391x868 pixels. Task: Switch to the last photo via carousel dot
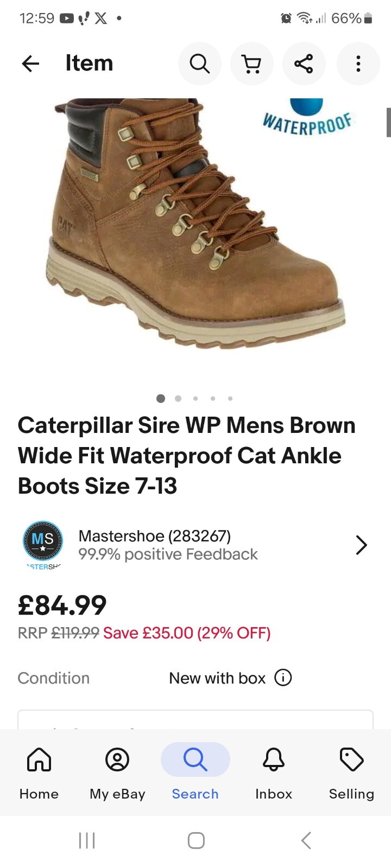click(230, 398)
